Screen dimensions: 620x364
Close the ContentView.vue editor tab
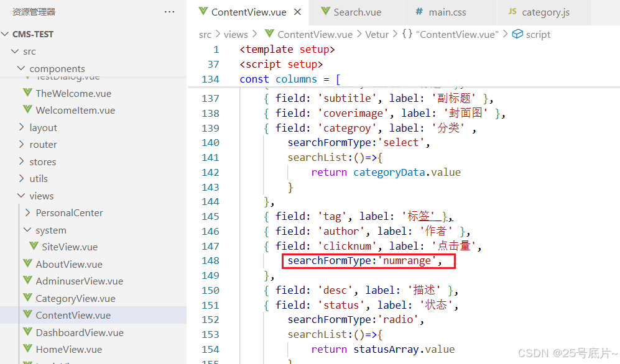point(297,12)
